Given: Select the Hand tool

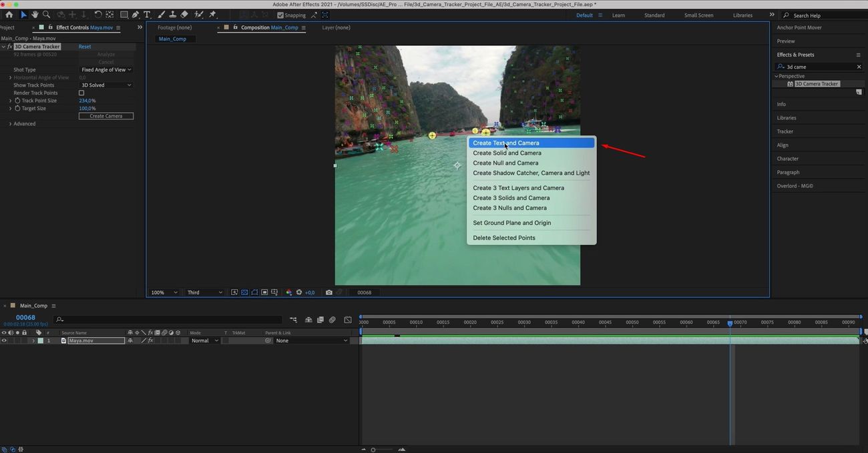Looking at the screenshot, I should pos(35,15).
